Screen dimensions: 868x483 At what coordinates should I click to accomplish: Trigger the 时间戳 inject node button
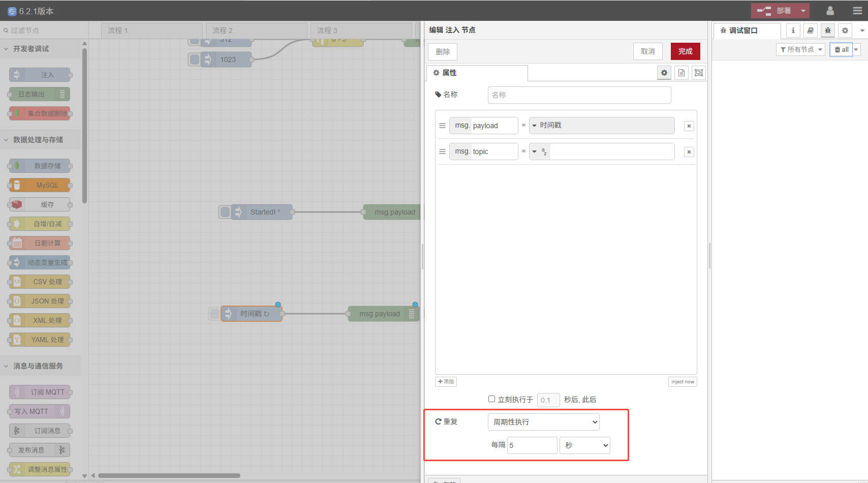click(215, 314)
